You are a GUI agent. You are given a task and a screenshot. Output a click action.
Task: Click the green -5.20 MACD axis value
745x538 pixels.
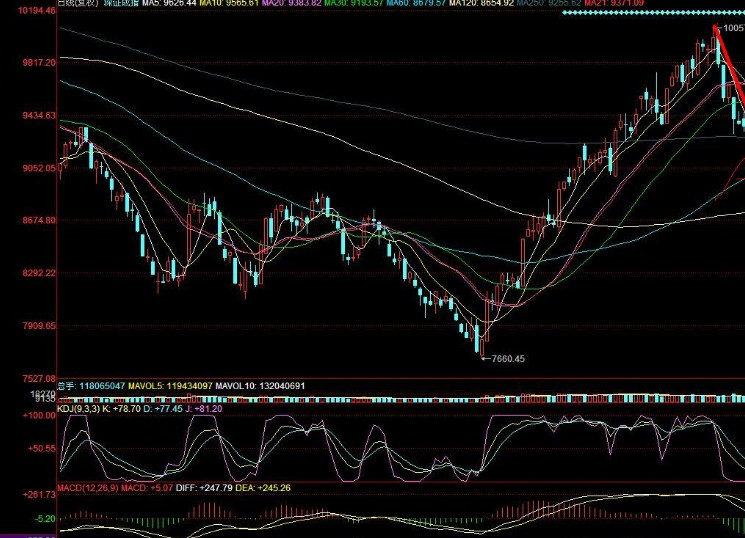pos(45,519)
